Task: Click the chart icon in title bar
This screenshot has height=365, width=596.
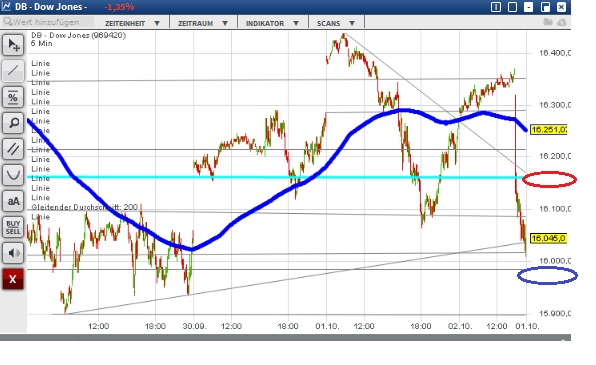Action: click(6, 6)
